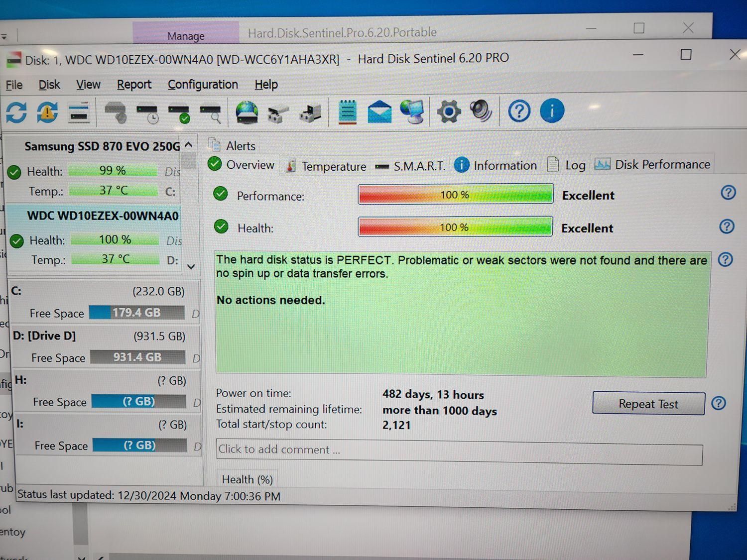Screen dimensions: 747x560
Task: Click down arrow of disk list scrollbar
Action: (x=191, y=267)
